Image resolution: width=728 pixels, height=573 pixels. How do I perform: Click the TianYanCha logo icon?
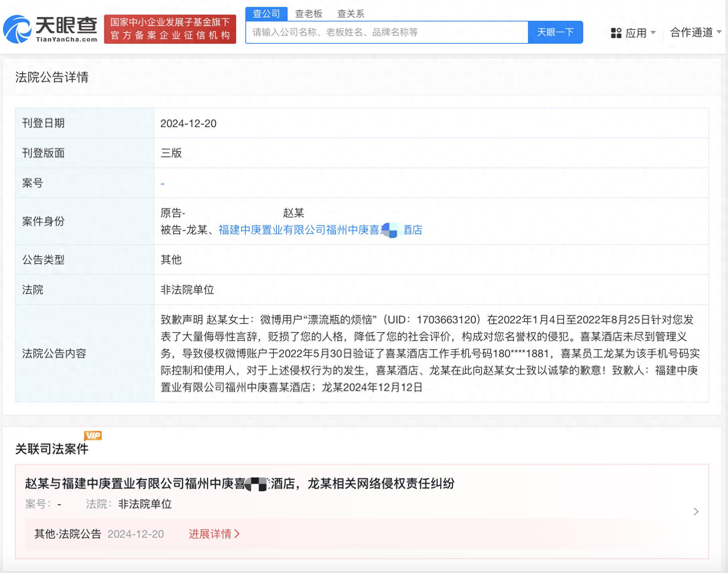tap(17, 29)
